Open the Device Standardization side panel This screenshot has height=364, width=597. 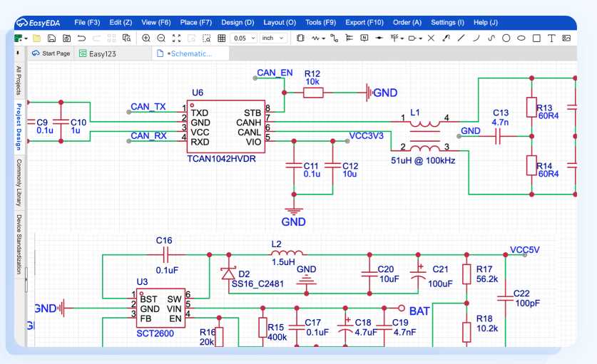tap(19, 244)
